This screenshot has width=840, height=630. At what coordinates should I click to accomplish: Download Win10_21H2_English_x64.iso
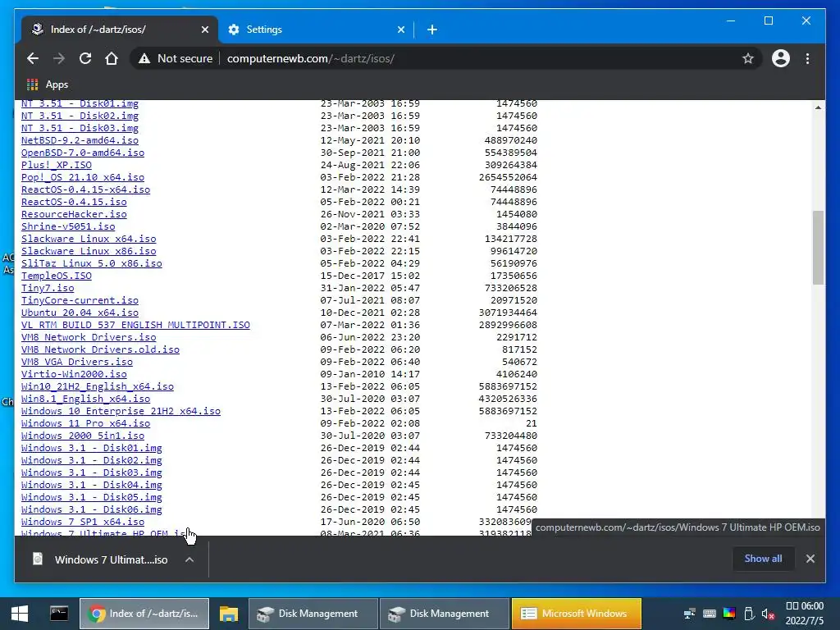click(x=98, y=387)
